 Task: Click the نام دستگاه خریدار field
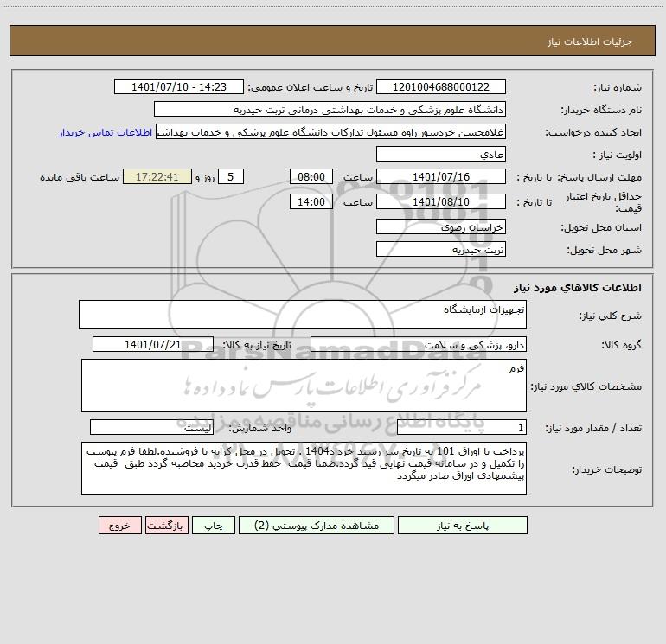coord(330,109)
